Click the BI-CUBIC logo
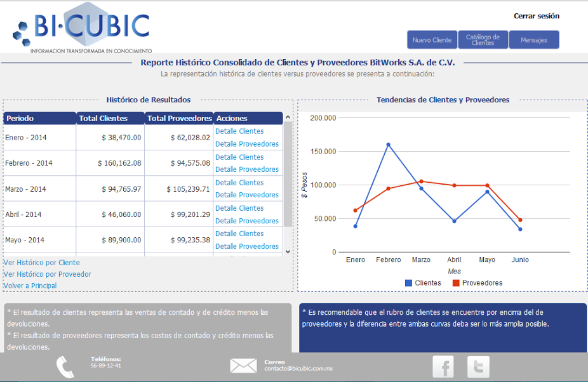This screenshot has height=382, width=588. tap(82, 28)
